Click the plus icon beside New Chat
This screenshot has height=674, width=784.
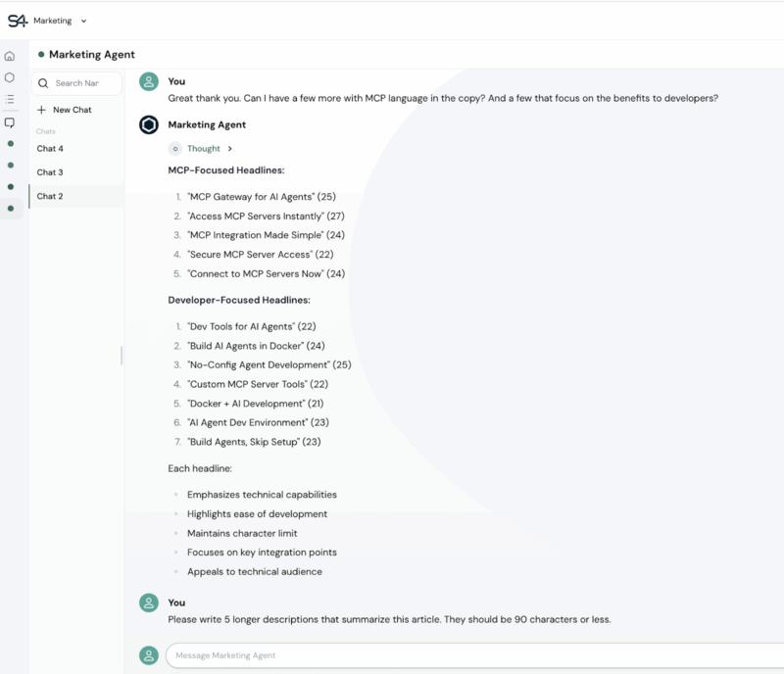point(41,110)
